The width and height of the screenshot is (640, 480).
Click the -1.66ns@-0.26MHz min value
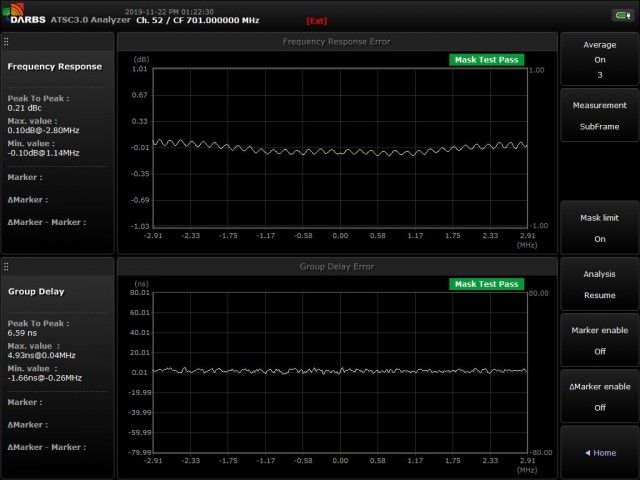coord(44,378)
